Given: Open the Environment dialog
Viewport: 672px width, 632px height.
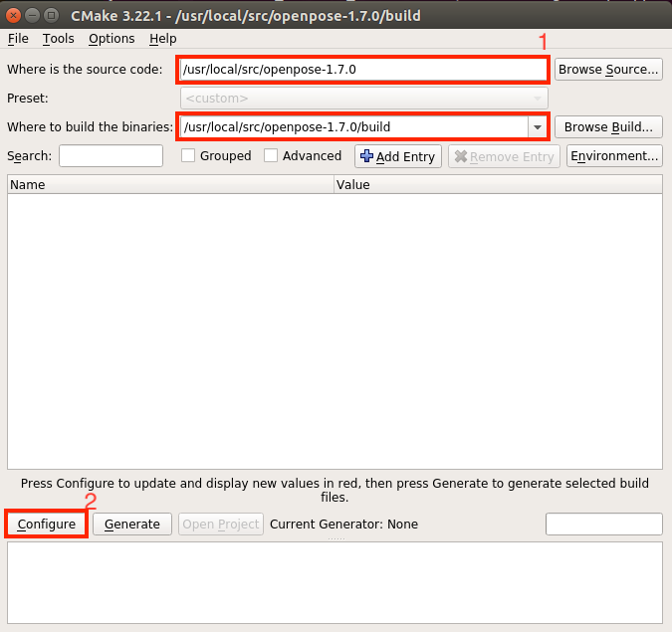Looking at the screenshot, I should pyautogui.click(x=614, y=156).
